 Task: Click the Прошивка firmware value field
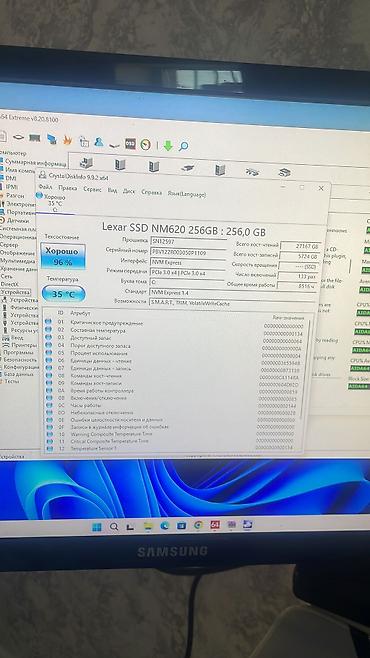[188, 241]
